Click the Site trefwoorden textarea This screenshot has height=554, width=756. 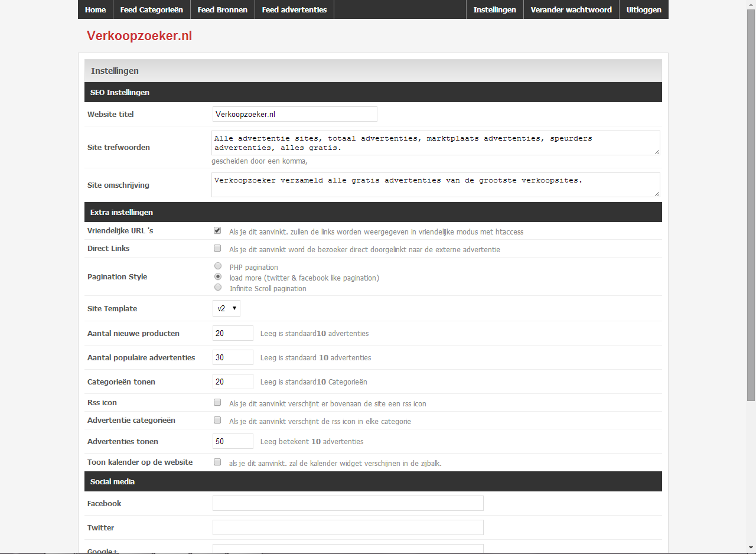(x=436, y=143)
